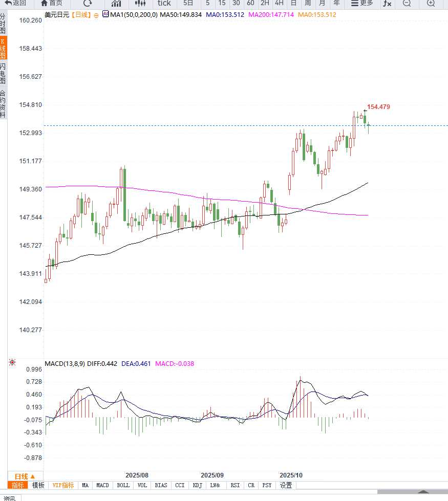Open the 更多 more menu
The width and height of the screenshot is (448, 501).
(x=362, y=3)
